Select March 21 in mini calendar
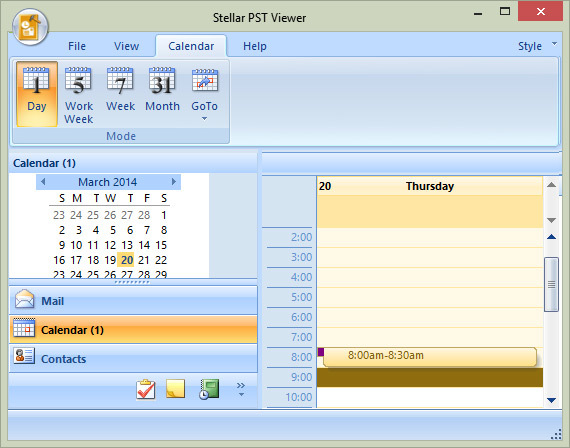 (144, 260)
